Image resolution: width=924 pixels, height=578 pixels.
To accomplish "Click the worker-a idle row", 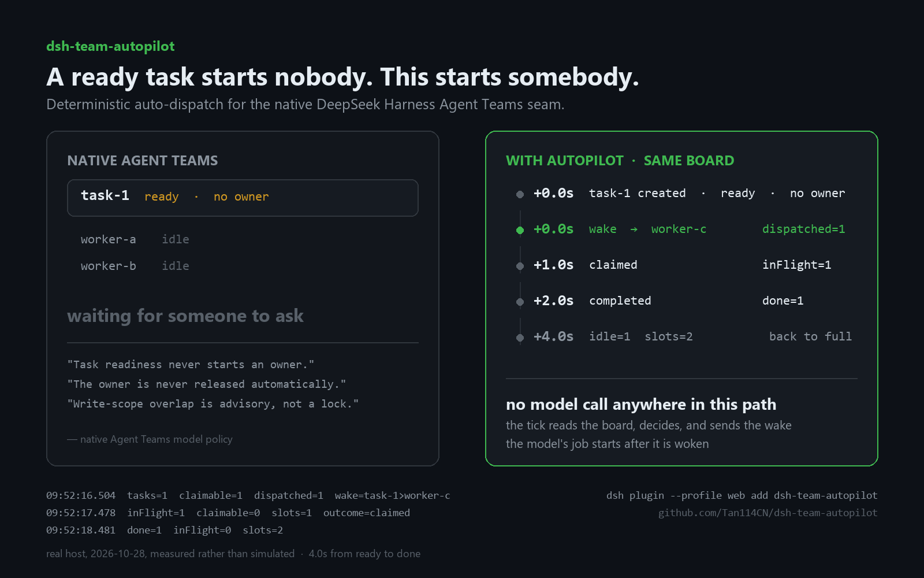I will coord(135,239).
